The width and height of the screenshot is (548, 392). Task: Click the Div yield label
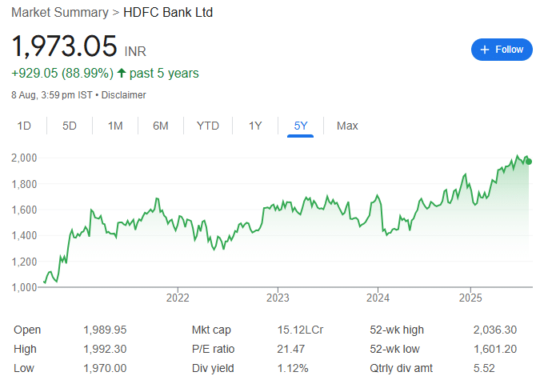click(213, 368)
